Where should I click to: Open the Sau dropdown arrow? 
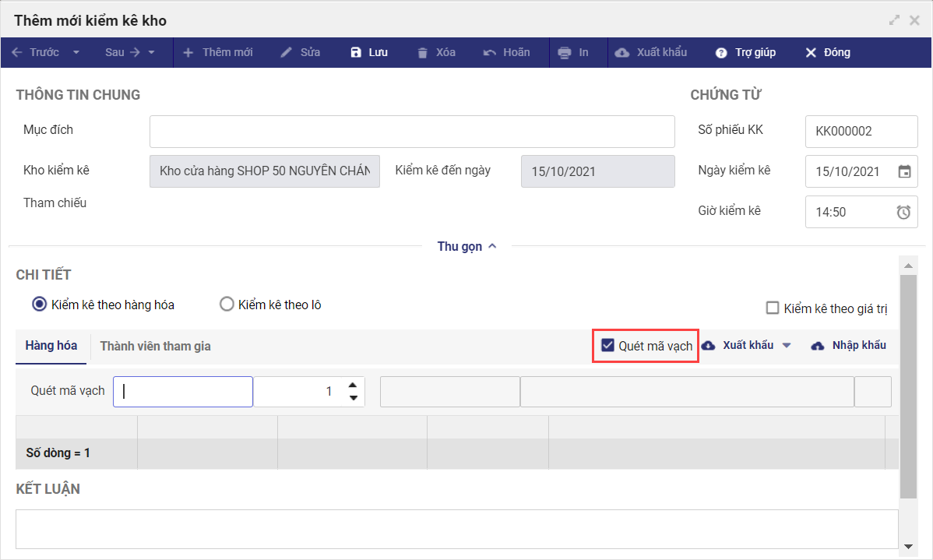point(151,52)
